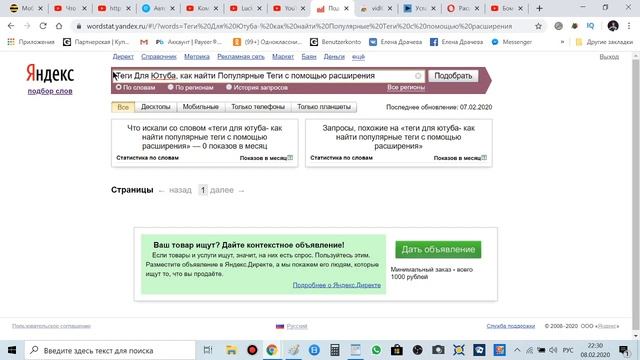
Task: Open a new browser tab
Action: [539, 8]
